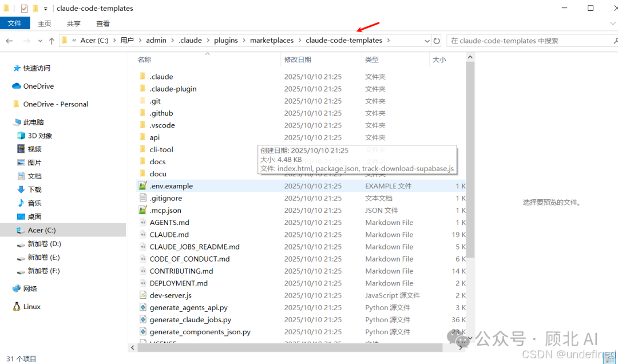Select the generate_claude_jobs.py Python icon

[x=142, y=319]
